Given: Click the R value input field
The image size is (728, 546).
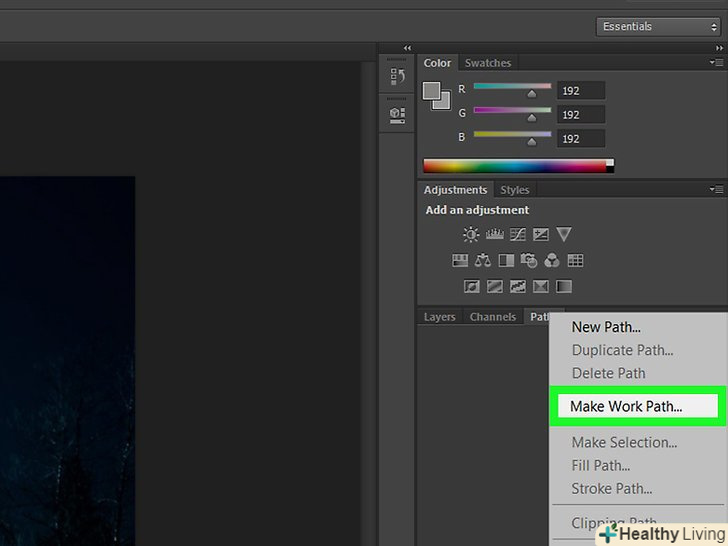Looking at the screenshot, I should [581, 90].
